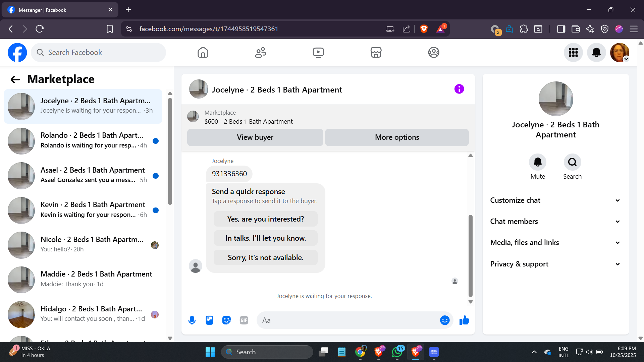The height and width of the screenshot is (362, 644).
Task: Open the emoji picker in message box
Action: tap(444, 320)
